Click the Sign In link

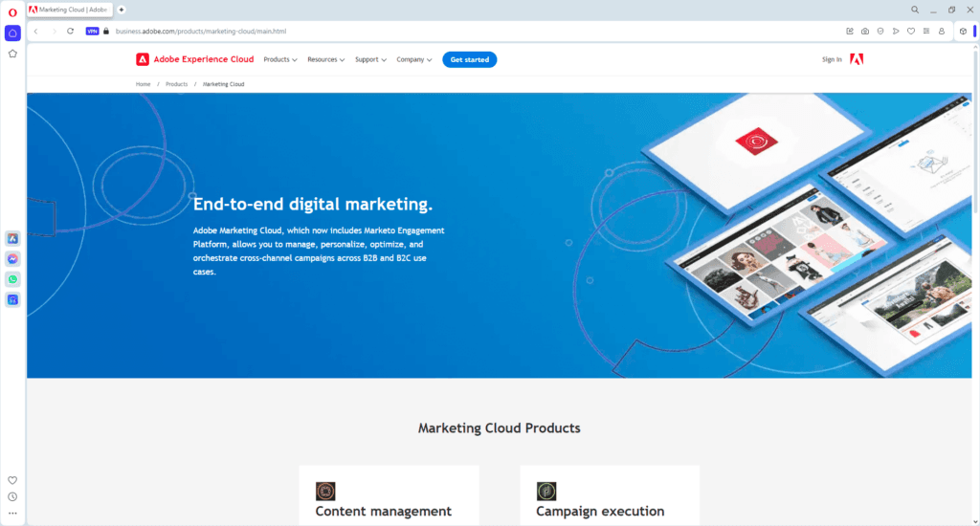click(832, 59)
